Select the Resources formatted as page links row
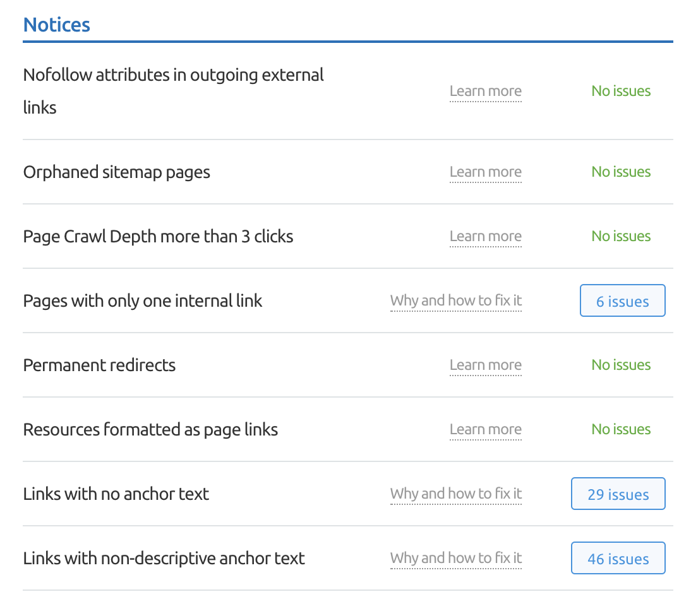The image size is (691, 616). [x=150, y=429]
